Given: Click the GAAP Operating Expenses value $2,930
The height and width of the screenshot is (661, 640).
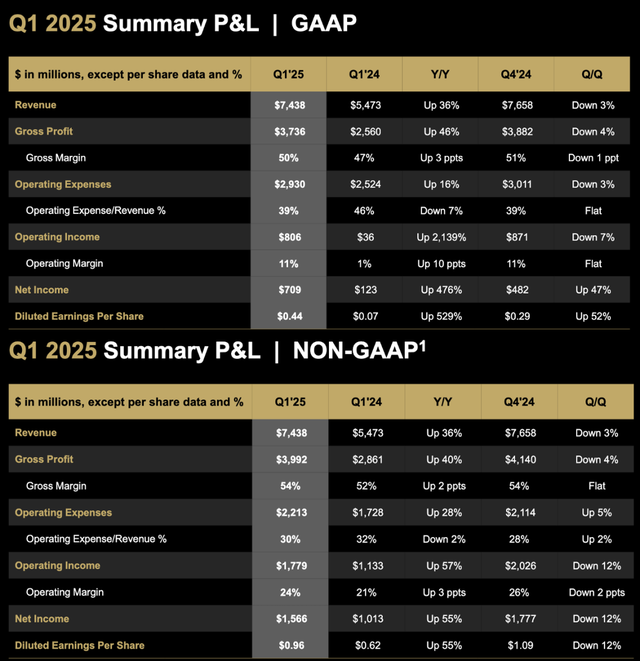Looking at the screenshot, I should click(x=287, y=184).
